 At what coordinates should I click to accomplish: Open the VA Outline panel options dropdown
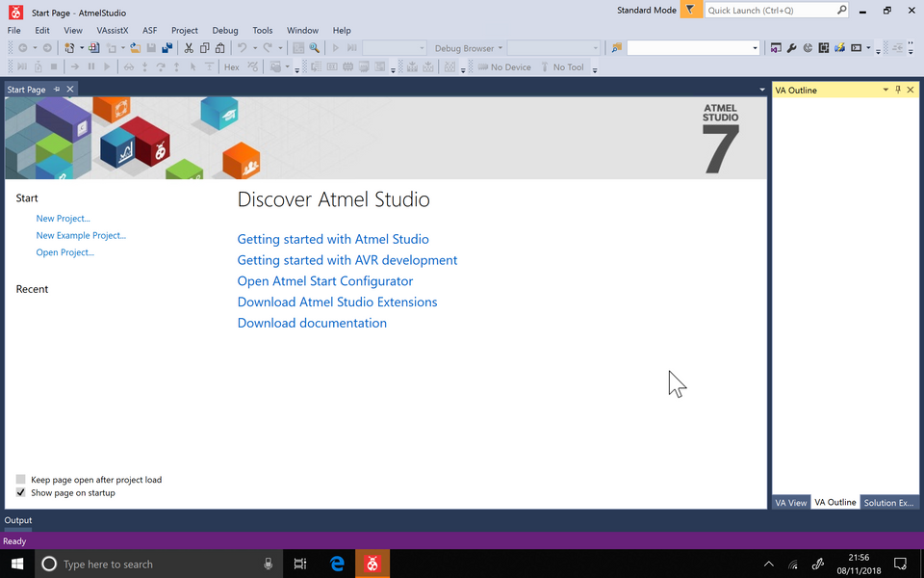point(885,90)
